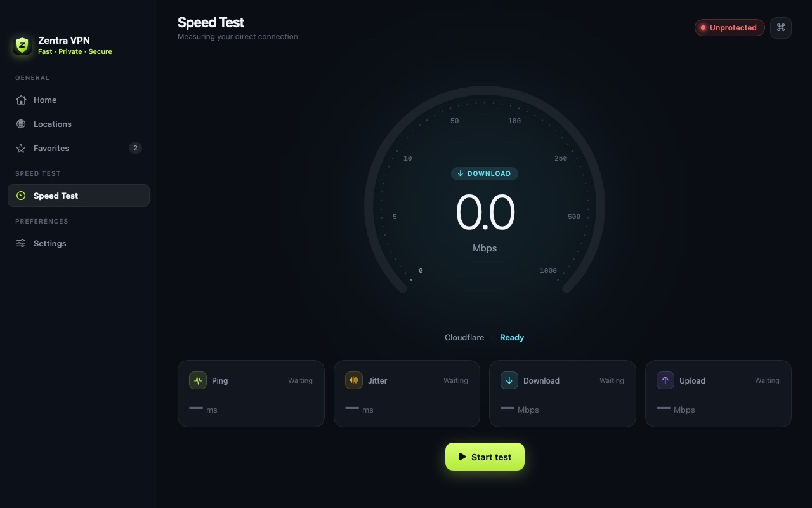Click the 500 mark on the gauge

tap(574, 217)
